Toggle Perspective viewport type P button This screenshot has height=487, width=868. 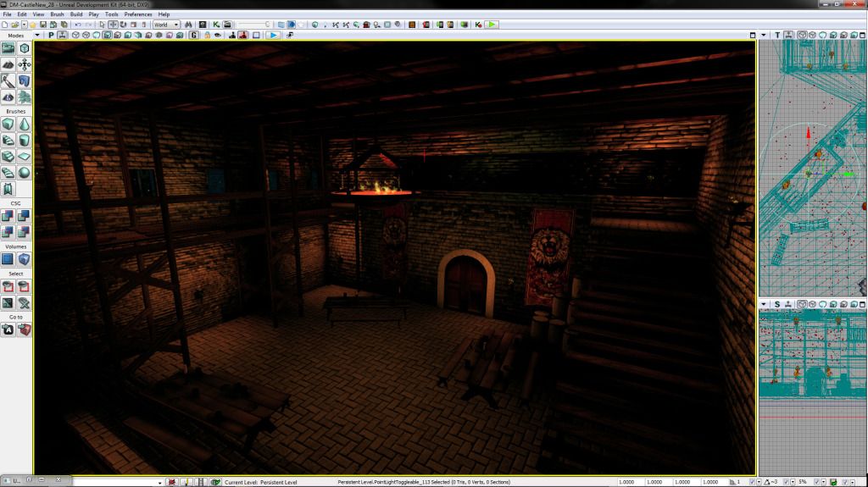[51, 36]
